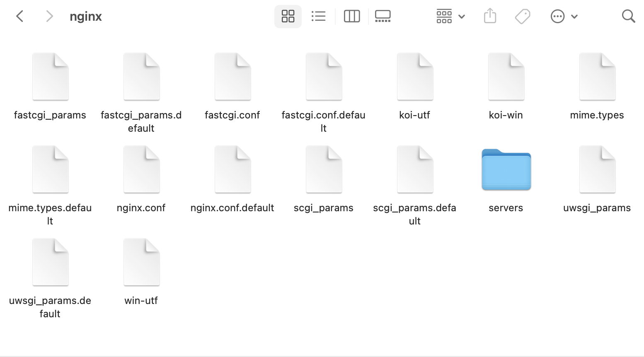Click the Edit Tags icon

pyautogui.click(x=523, y=17)
